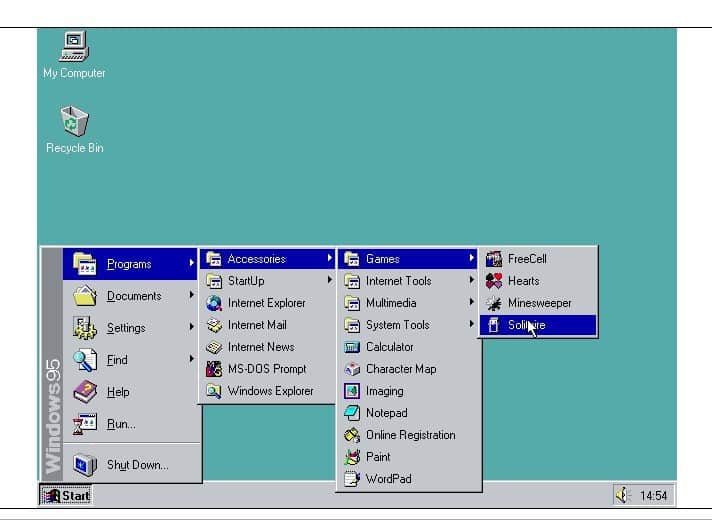Viewport: 712px width, 520px height.
Task: Launch Internet Explorer from Programs menu
Action: 267,303
